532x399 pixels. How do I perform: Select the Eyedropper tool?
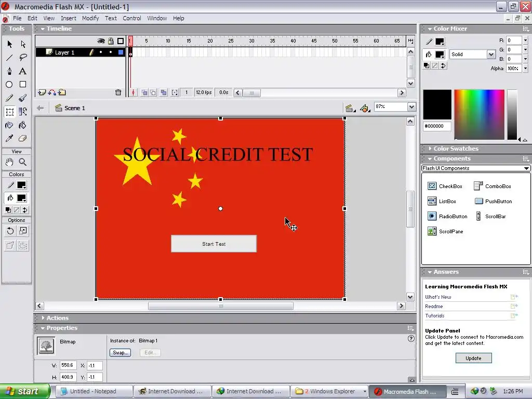(x=9, y=138)
